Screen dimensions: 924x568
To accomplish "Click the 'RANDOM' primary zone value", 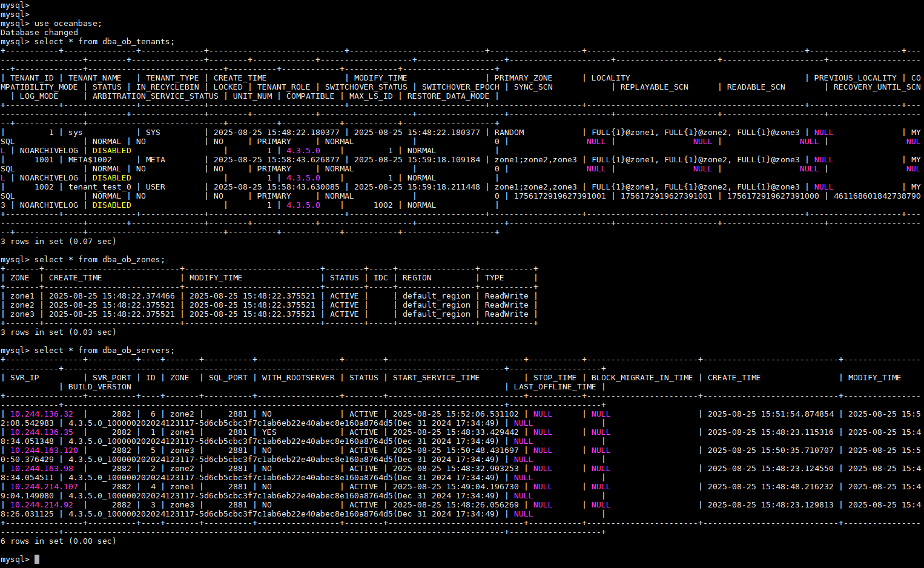I will point(509,133).
